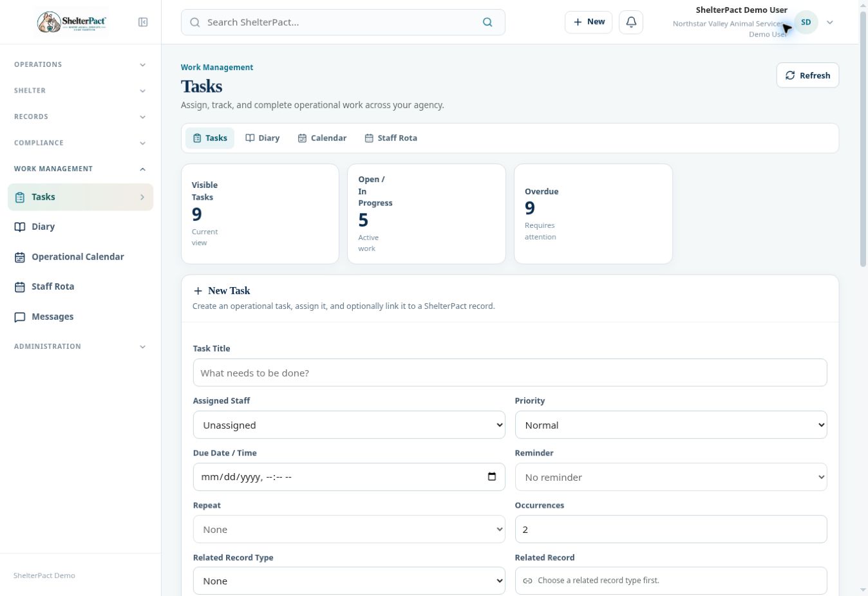
Task: Click the ShelterPact logo
Action: coord(71,22)
